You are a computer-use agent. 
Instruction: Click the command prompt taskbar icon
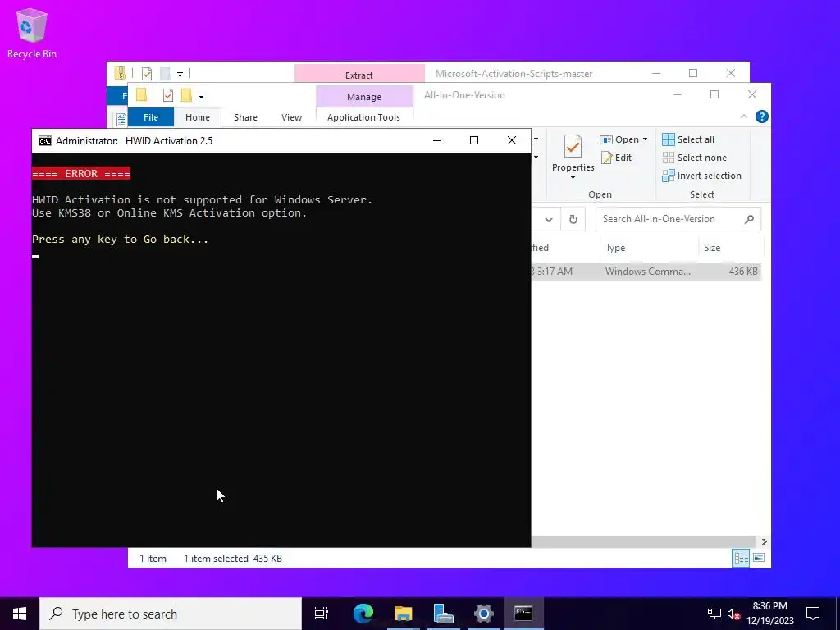click(x=523, y=614)
